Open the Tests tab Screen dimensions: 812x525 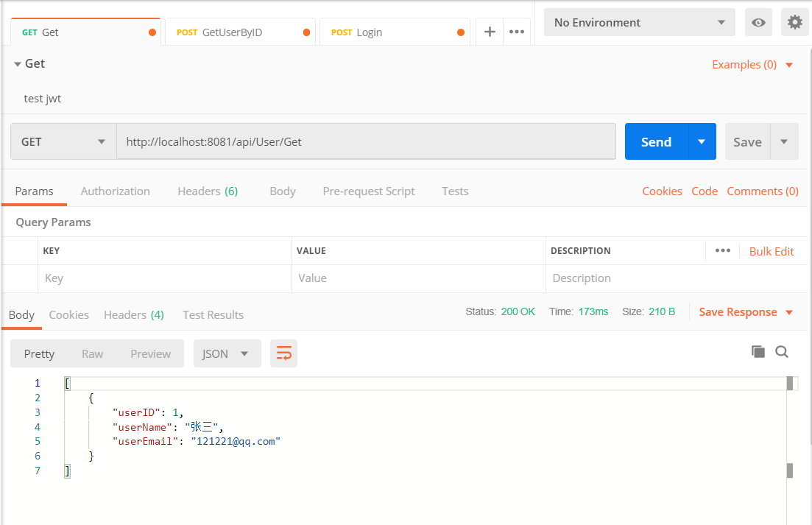coord(455,191)
